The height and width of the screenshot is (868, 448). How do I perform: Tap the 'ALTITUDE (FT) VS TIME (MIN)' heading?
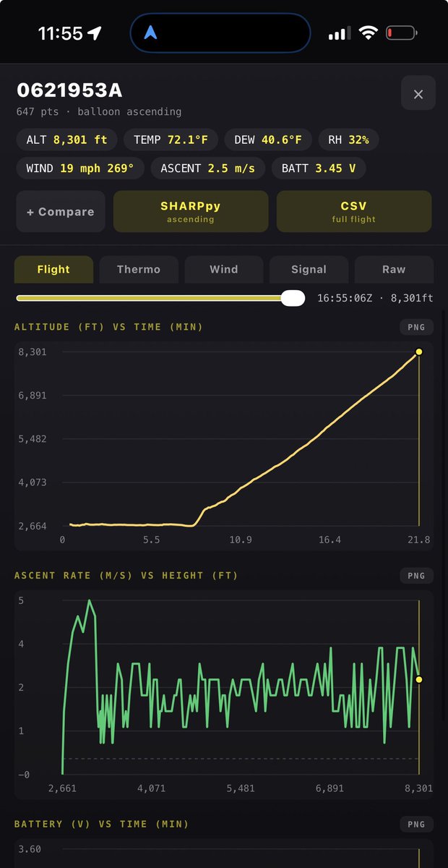108,327
